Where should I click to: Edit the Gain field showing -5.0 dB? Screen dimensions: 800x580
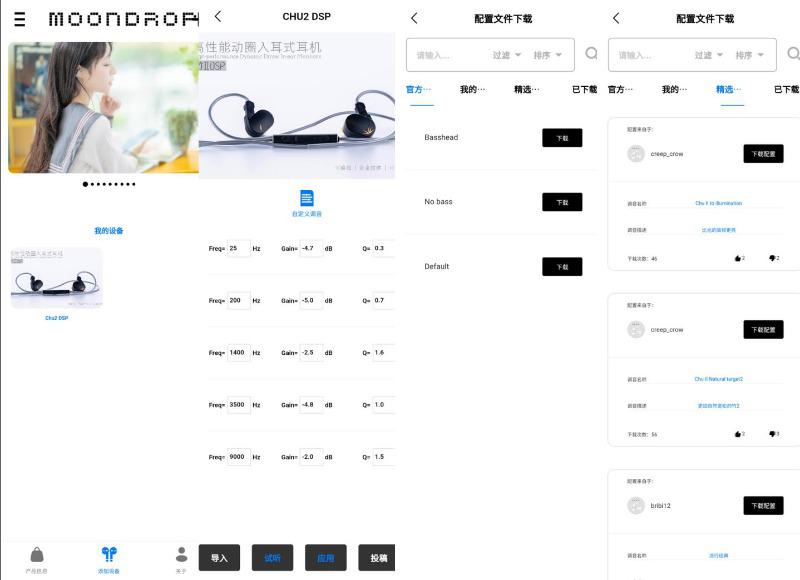pos(311,300)
